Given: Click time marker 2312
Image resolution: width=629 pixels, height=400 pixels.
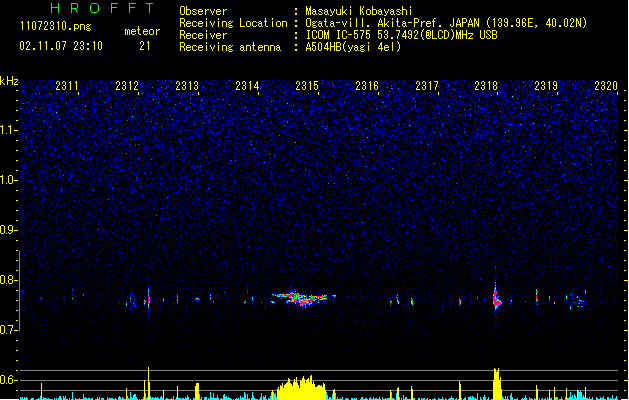Looking at the screenshot, I should point(127,85).
